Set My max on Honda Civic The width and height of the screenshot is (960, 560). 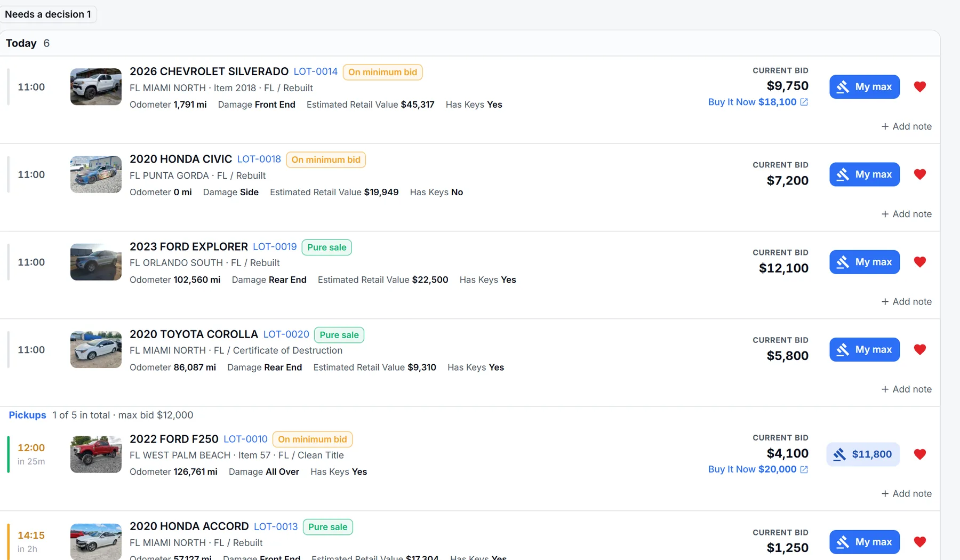[x=865, y=174]
